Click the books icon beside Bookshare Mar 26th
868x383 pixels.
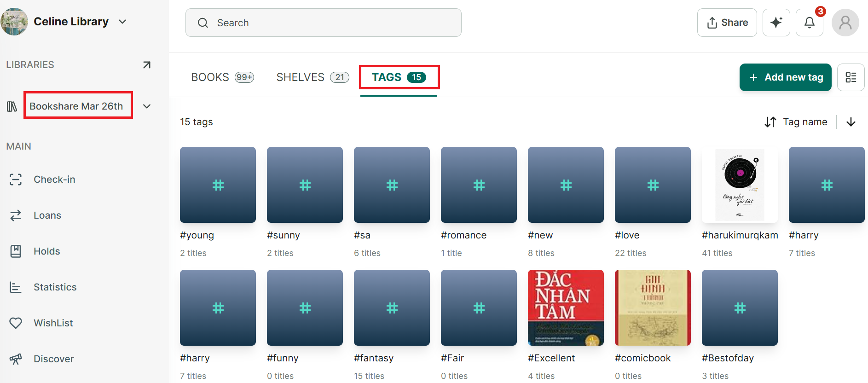pos(12,106)
